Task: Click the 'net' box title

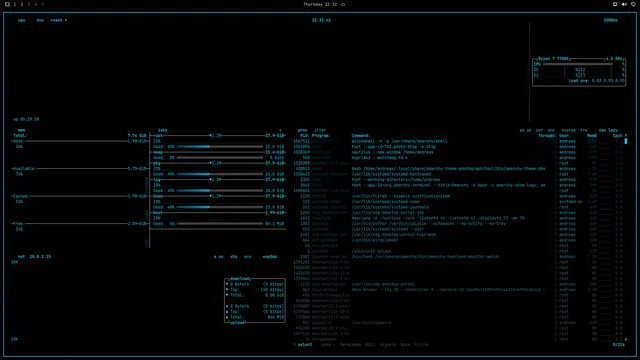Action: pyautogui.click(x=21, y=257)
